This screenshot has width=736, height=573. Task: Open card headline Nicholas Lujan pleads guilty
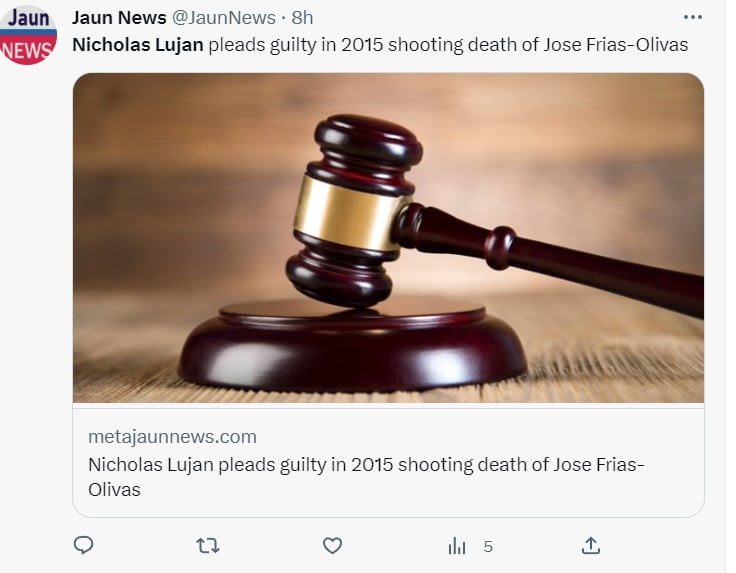point(366,477)
